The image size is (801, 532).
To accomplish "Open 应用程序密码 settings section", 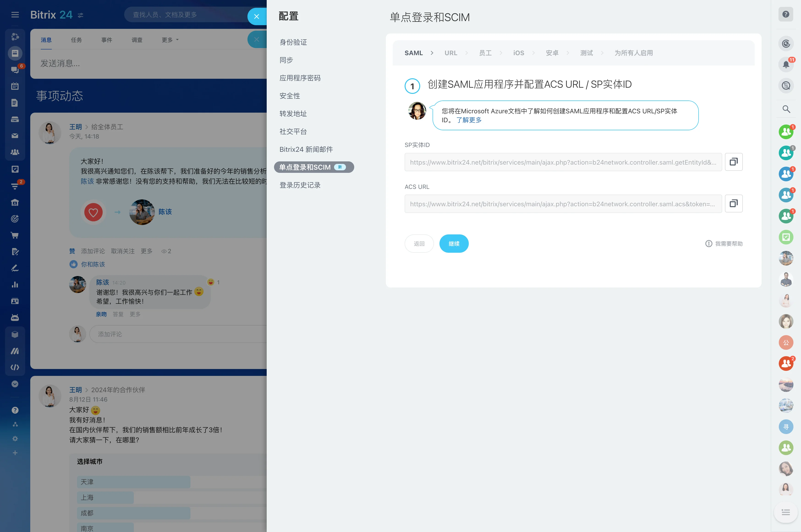I will 300,78.
